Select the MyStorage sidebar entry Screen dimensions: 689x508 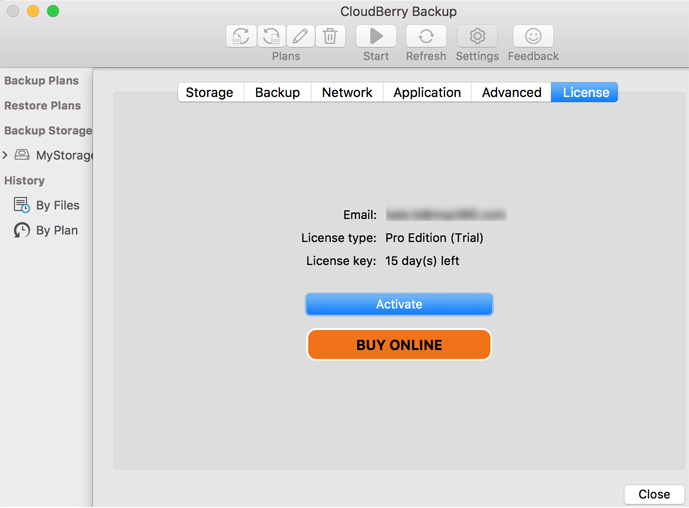click(65, 155)
